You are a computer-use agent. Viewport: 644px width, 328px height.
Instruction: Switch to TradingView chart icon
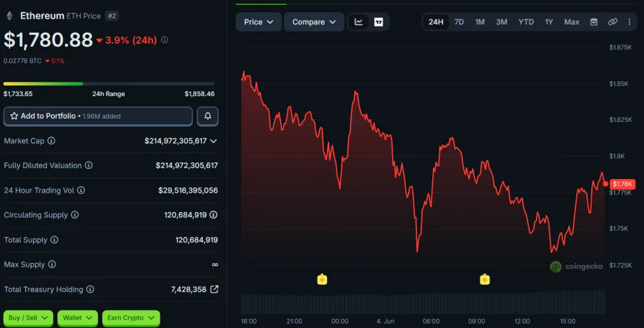379,22
